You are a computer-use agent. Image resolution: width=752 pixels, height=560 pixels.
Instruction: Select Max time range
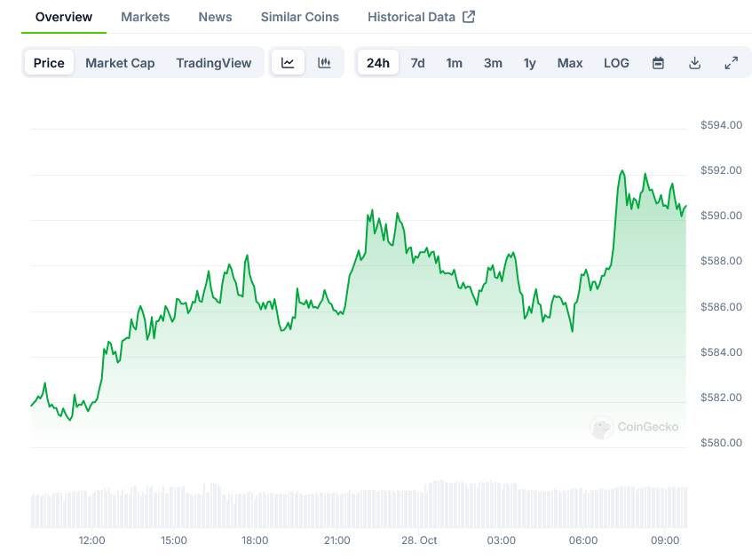(570, 63)
